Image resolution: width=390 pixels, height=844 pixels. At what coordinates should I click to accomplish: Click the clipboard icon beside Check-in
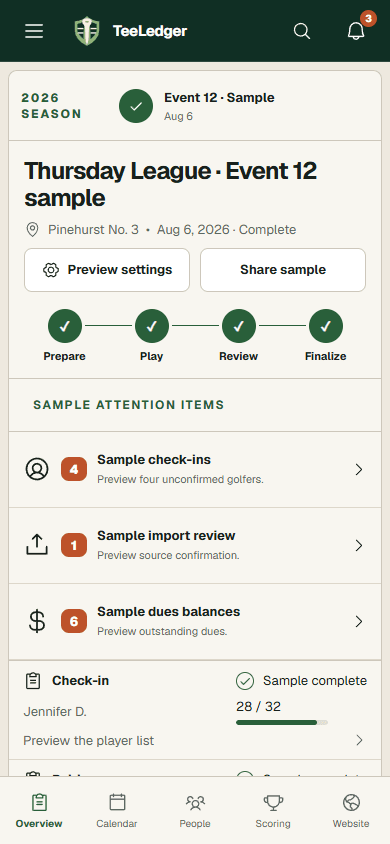coord(33,681)
